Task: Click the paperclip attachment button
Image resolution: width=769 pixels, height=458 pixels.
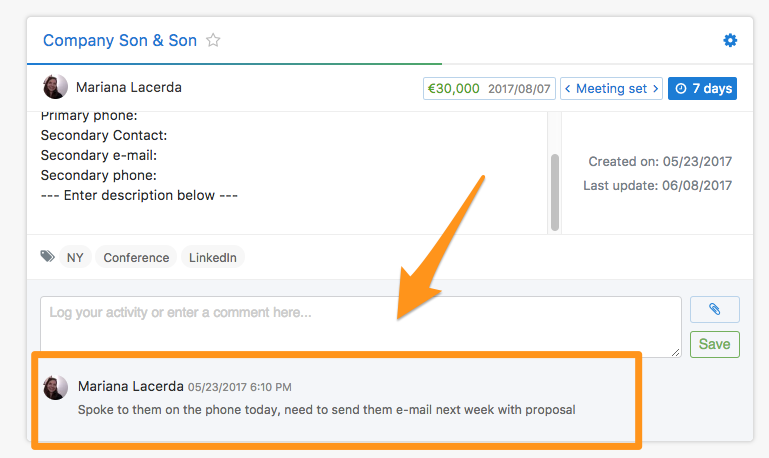Action: point(714,310)
